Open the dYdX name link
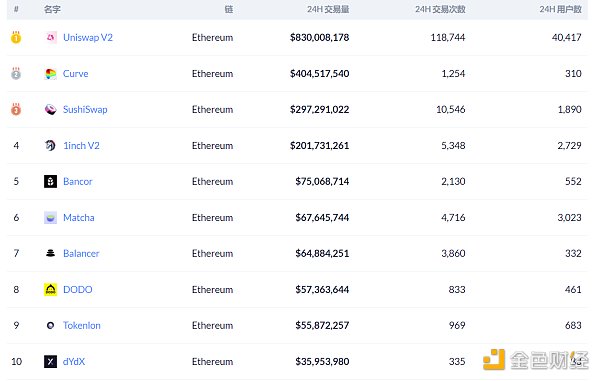 pyautogui.click(x=74, y=361)
